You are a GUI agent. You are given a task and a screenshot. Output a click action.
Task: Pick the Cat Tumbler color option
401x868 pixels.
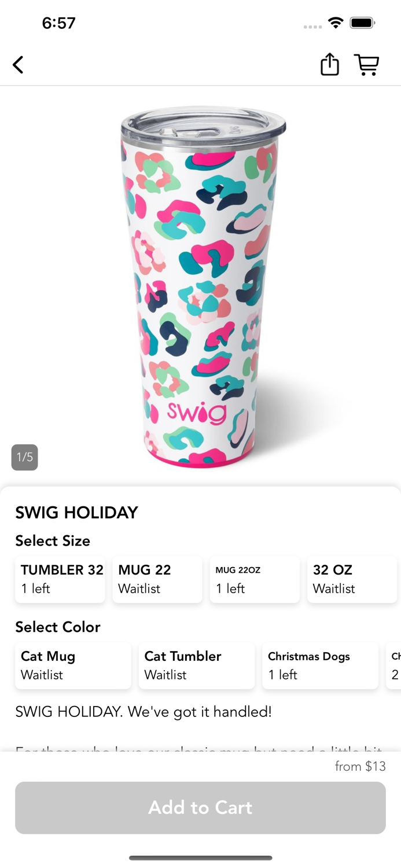point(197,665)
